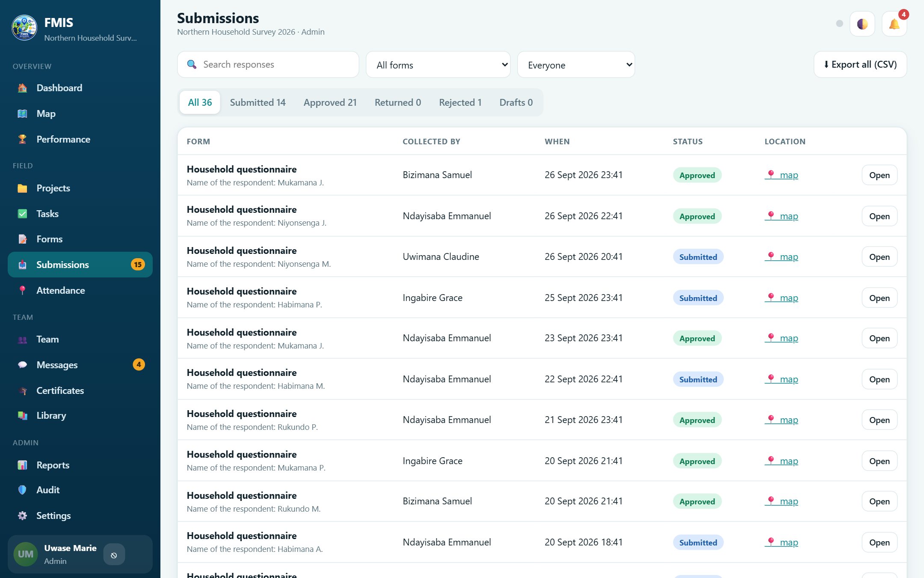The width and height of the screenshot is (924, 578).
Task: Click the notifications bell icon
Action: click(894, 24)
